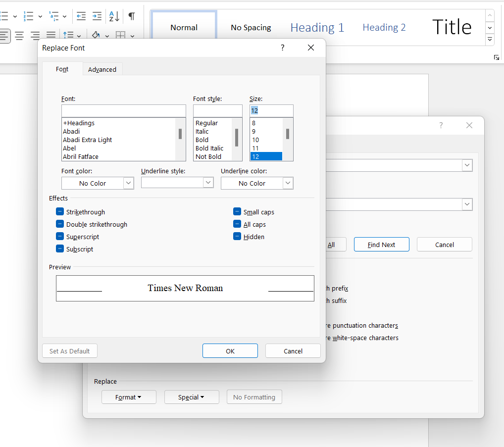Increase paragraph indent
Screen dimensions: 504x447
tap(97, 16)
